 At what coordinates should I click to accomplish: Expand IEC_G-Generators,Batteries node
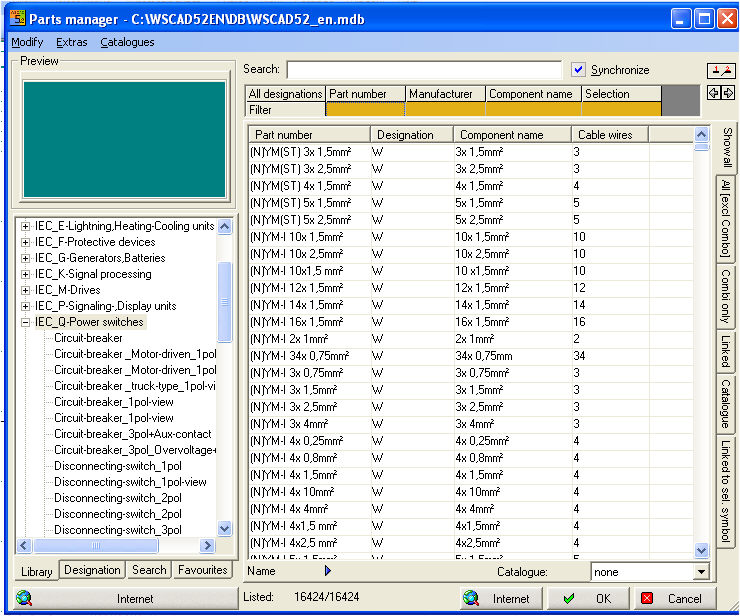click(x=25, y=258)
